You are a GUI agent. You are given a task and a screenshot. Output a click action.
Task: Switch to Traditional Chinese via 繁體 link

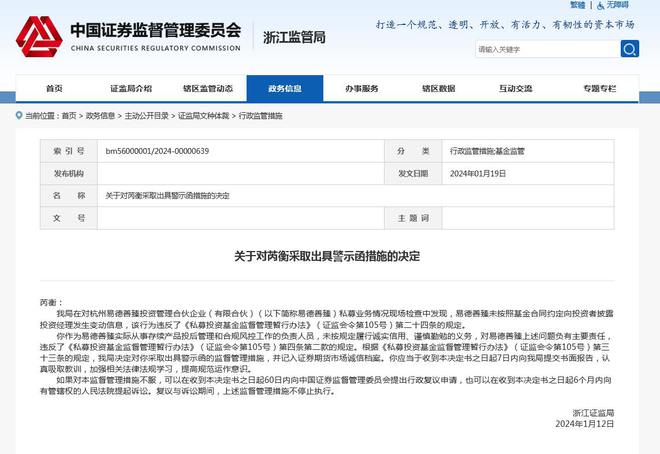pos(578,5)
